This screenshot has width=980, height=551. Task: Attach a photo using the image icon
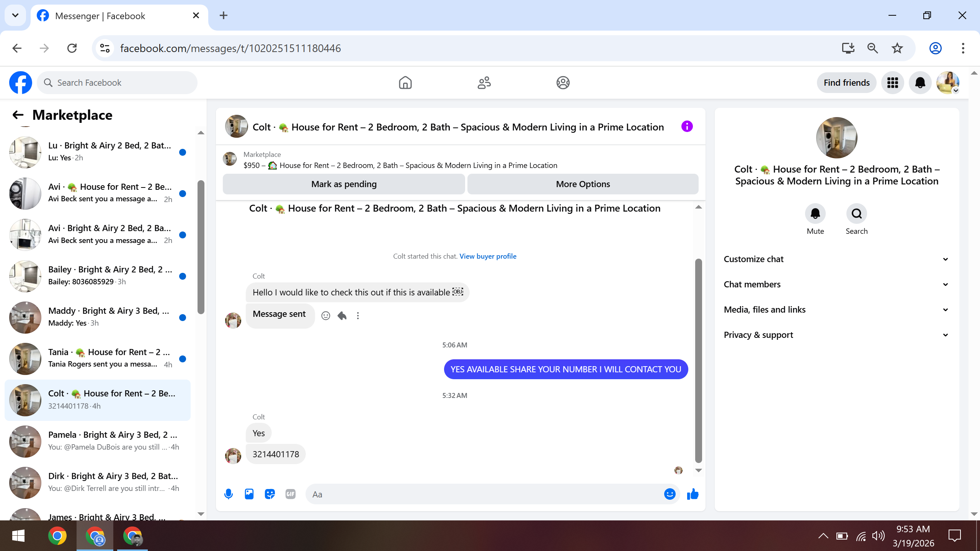[x=249, y=494]
